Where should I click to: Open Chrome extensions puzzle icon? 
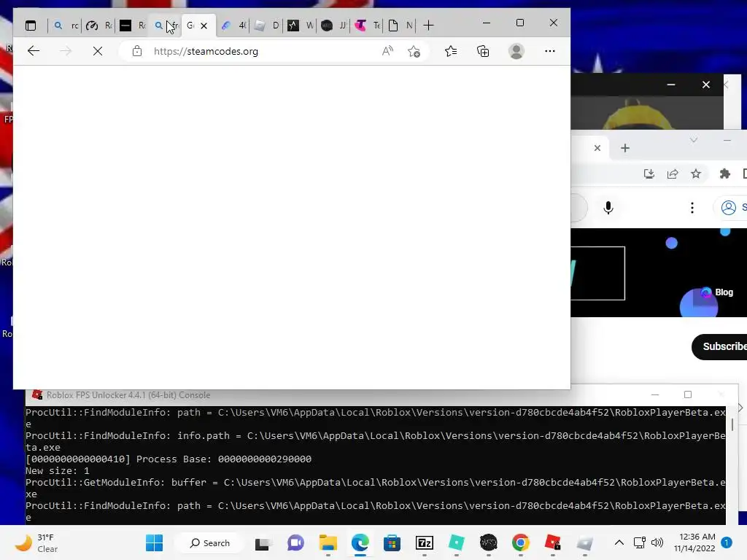click(724, 174)
